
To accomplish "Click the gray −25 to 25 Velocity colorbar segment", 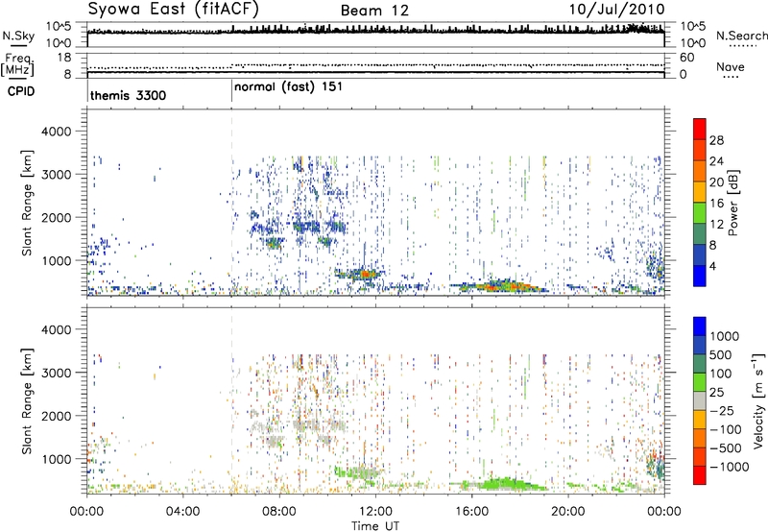I will coord(700,400).
